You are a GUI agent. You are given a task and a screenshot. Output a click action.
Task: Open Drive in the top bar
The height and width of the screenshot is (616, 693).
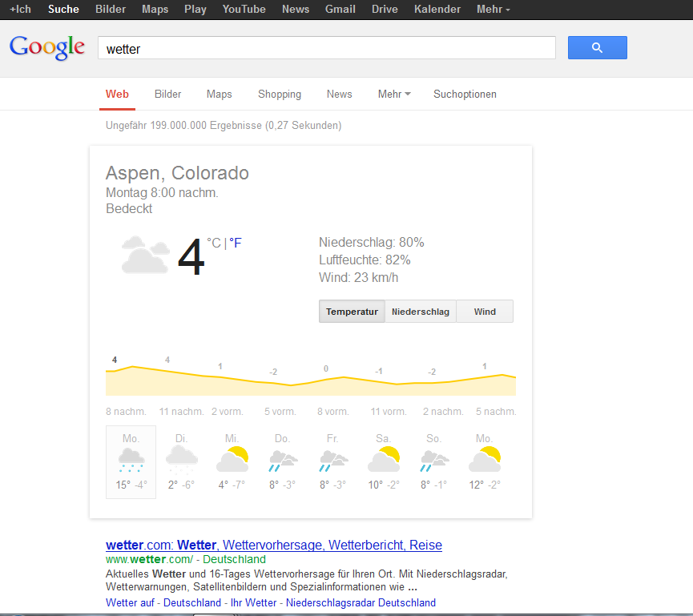(385, 10)
